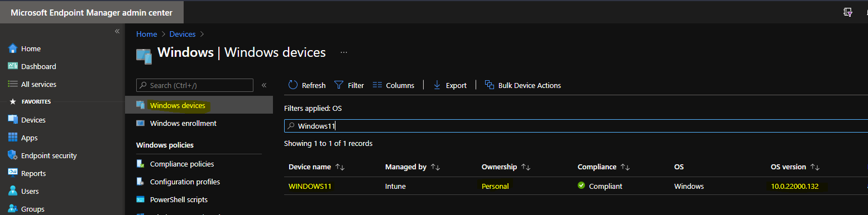
Task: Go to Devices breadcrumb link
Action: (x=183, y=34)
